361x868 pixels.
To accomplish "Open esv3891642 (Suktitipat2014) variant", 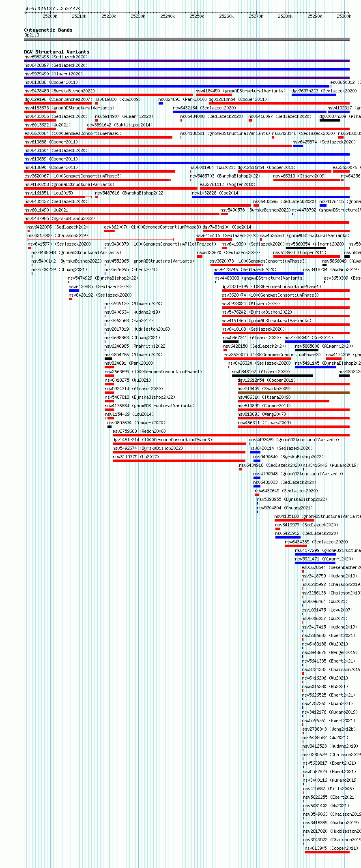I will [120, 125].
